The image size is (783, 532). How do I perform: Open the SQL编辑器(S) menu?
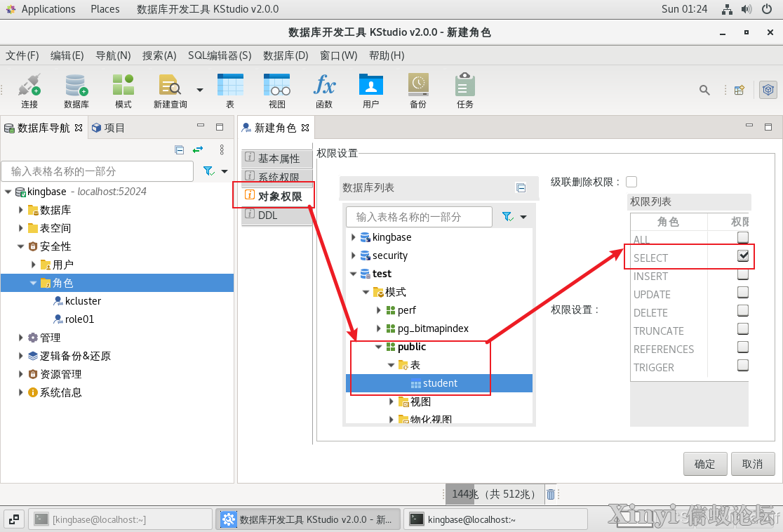(220, 55)
